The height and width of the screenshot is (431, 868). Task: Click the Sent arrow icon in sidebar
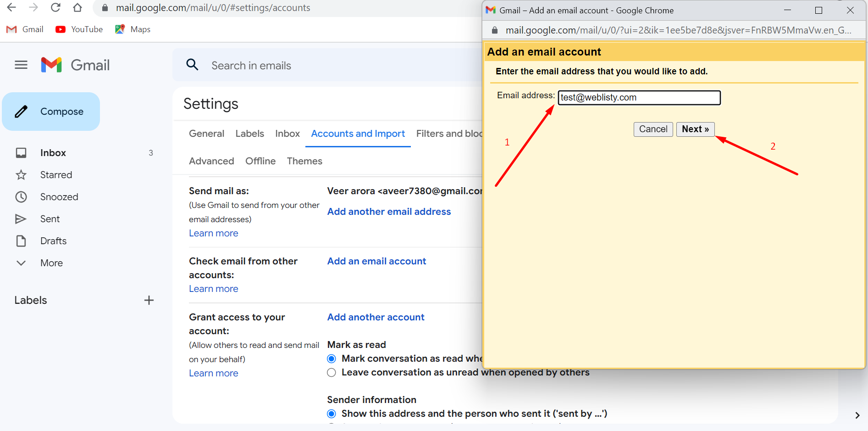click(21, 218)
